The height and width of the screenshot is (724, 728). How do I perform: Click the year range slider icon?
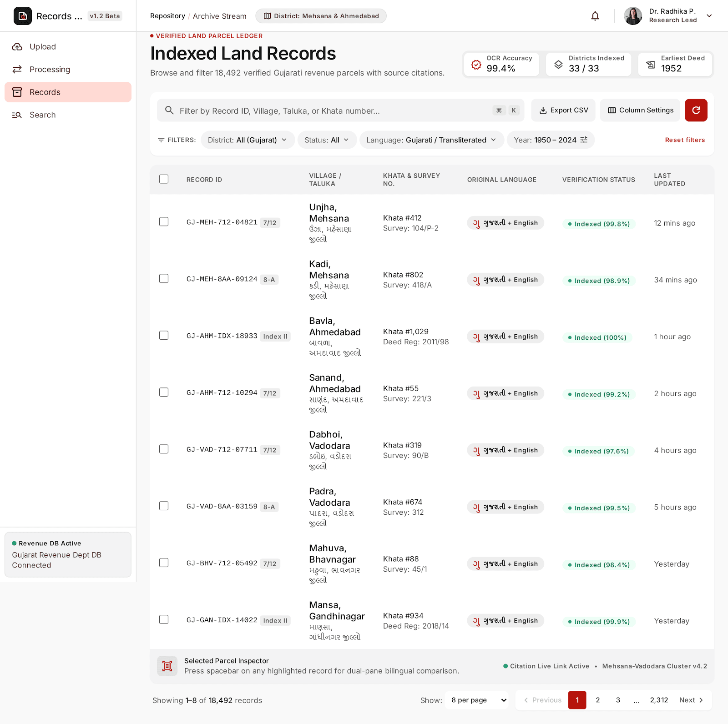click(584, 140)
